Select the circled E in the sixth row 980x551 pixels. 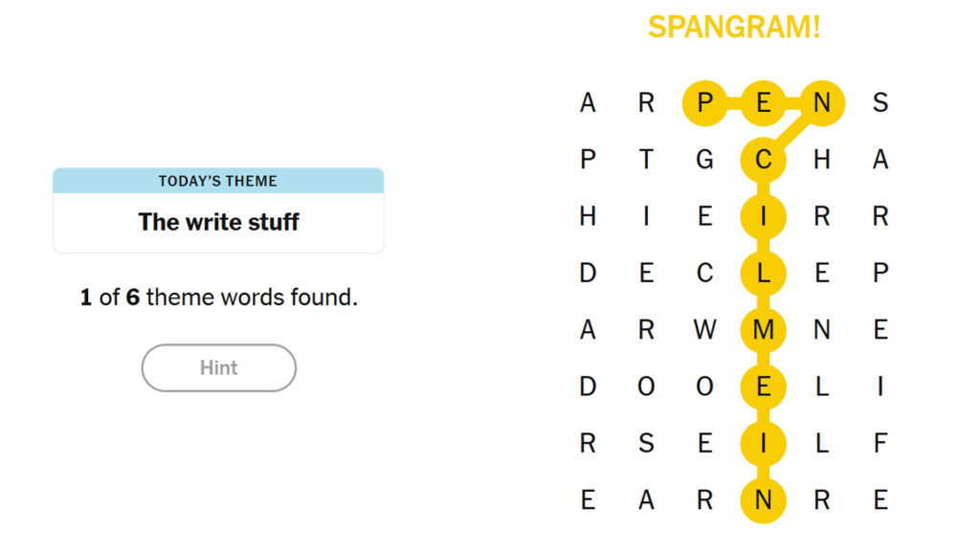coord(764,386)
